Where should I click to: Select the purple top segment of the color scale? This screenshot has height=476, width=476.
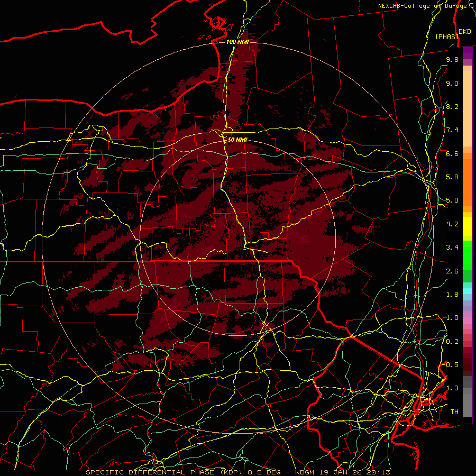point(467,53)
